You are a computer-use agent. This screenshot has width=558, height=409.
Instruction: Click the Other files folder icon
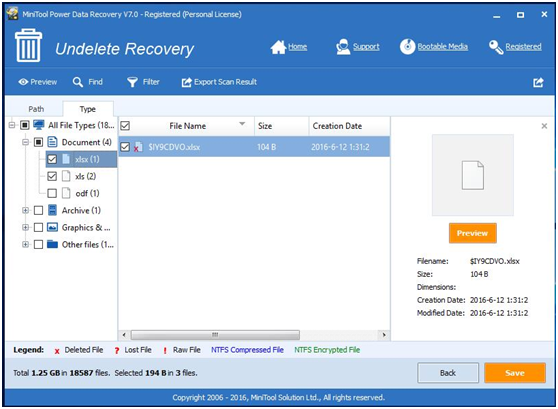(x=52, y=244)
